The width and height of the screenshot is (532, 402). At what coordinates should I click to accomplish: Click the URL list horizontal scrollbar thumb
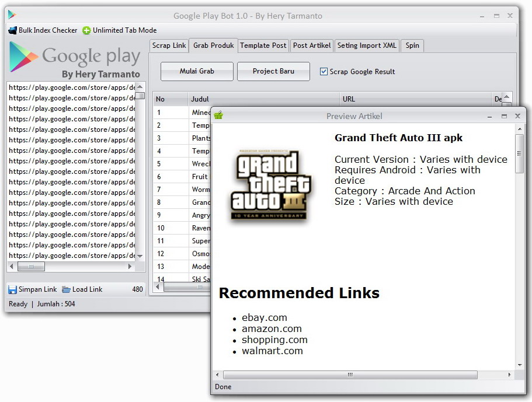31,267
